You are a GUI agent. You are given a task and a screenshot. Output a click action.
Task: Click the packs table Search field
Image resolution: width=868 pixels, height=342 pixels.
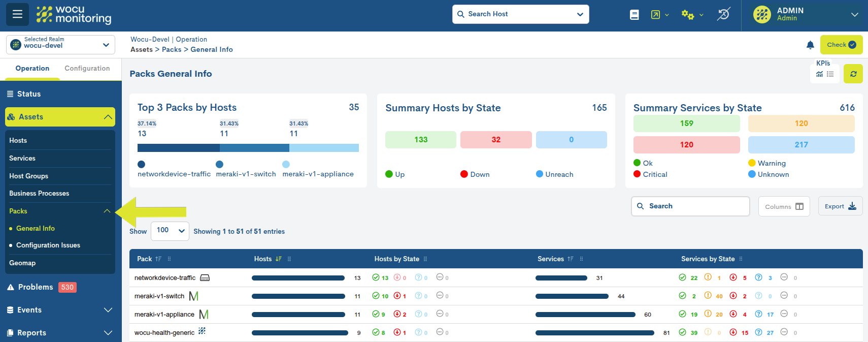click(690, 206)
